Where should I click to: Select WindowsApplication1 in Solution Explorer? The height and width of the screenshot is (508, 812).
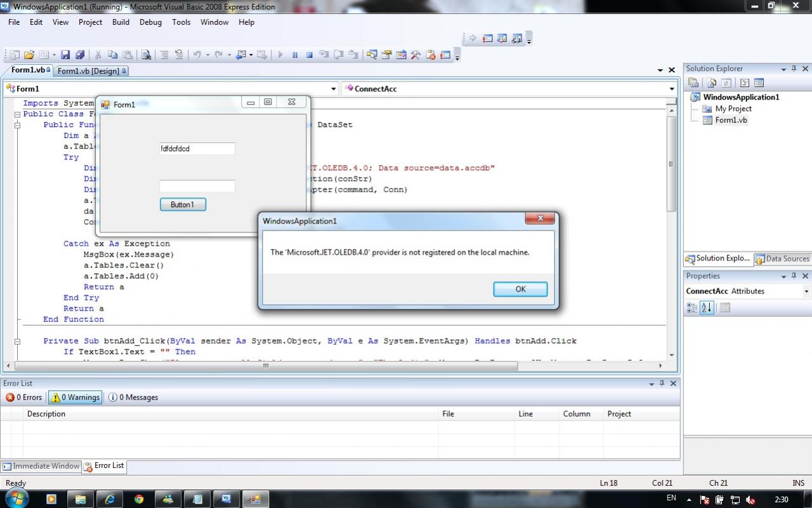(x=741, y=97)
